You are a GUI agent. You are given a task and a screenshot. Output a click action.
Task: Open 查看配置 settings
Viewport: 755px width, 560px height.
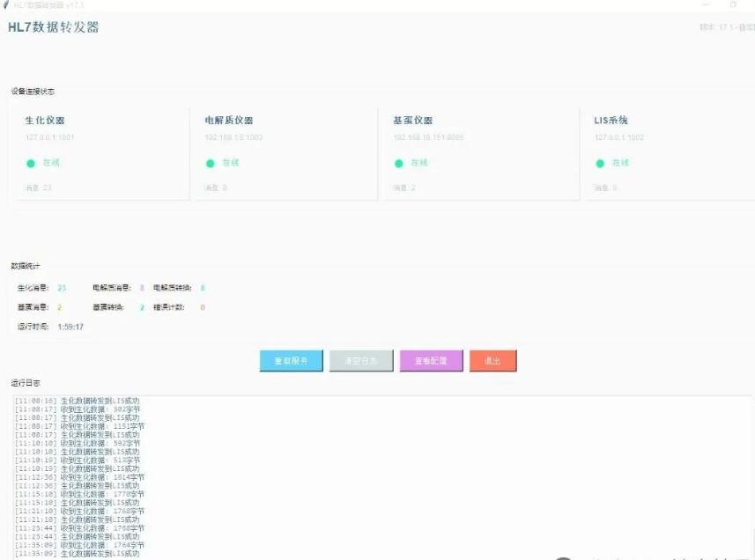[x=431, y=361]
